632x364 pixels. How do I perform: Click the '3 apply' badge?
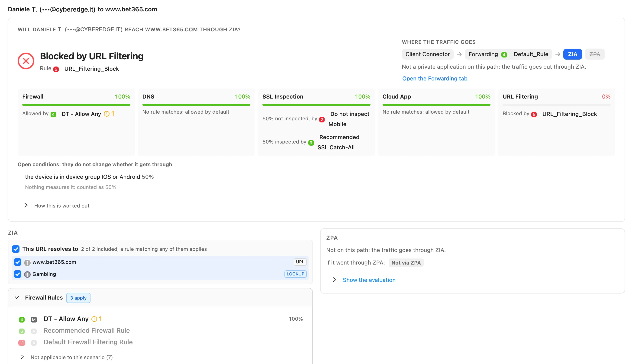pyautogui.click(x=78, y=298)
